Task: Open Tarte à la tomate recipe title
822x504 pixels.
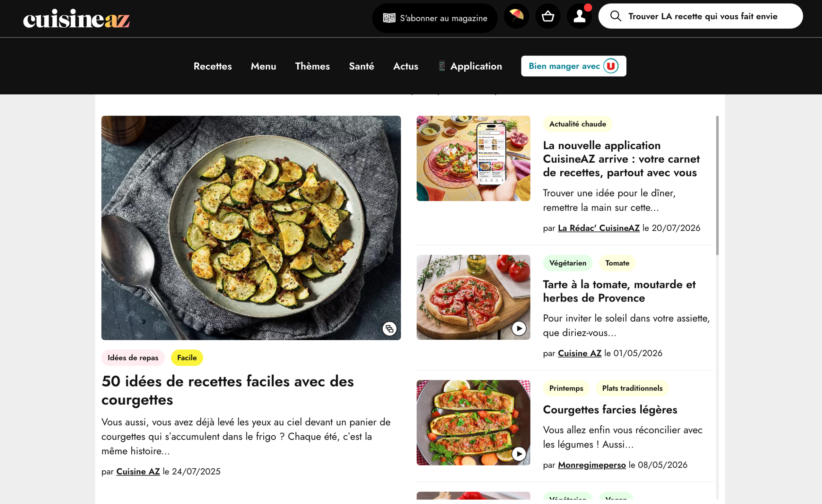Action: [x=619, y=291]
